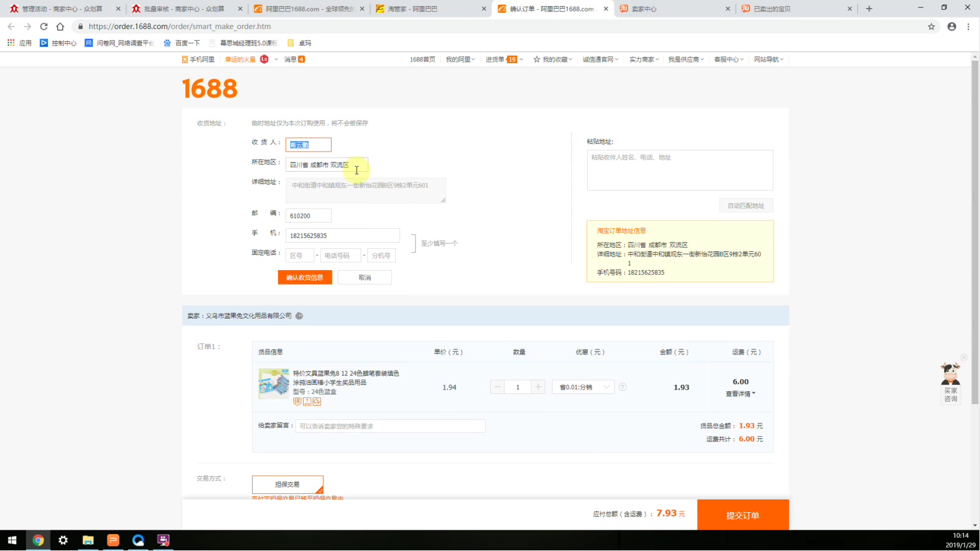Expand the user account dropdown arrow
980x551 pixels.
pyautogui.click(x=276, y=59)
